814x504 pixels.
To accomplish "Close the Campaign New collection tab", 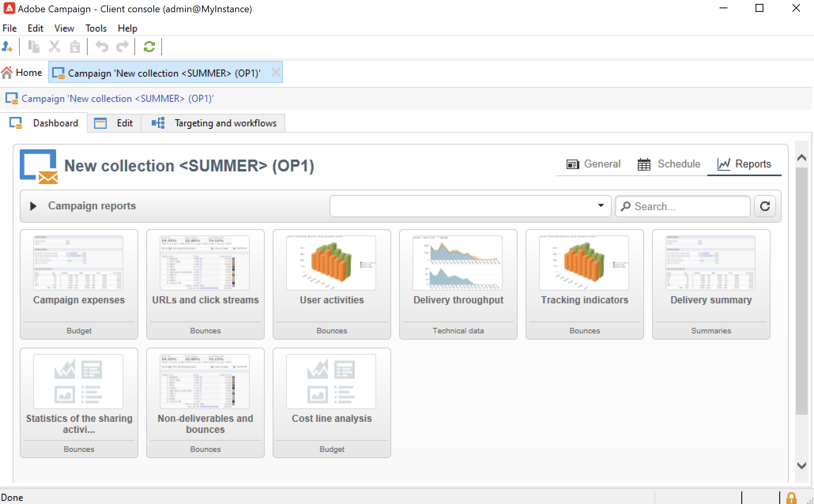I will (276, 73).
